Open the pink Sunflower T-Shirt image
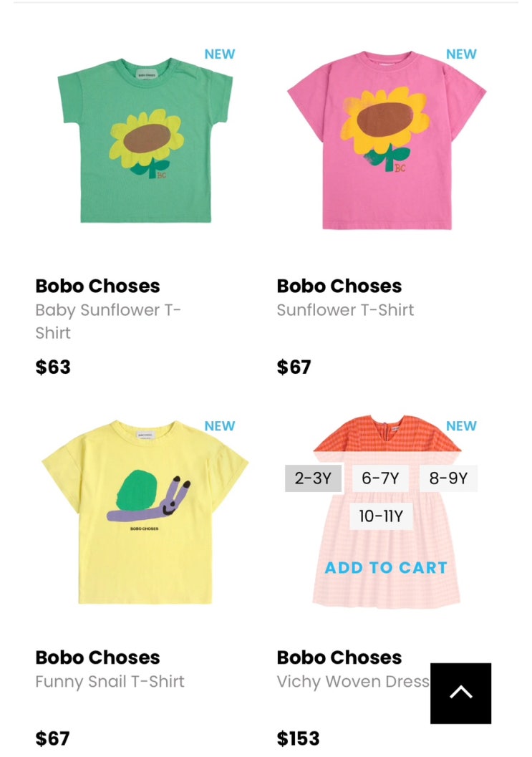 point(387,140)
